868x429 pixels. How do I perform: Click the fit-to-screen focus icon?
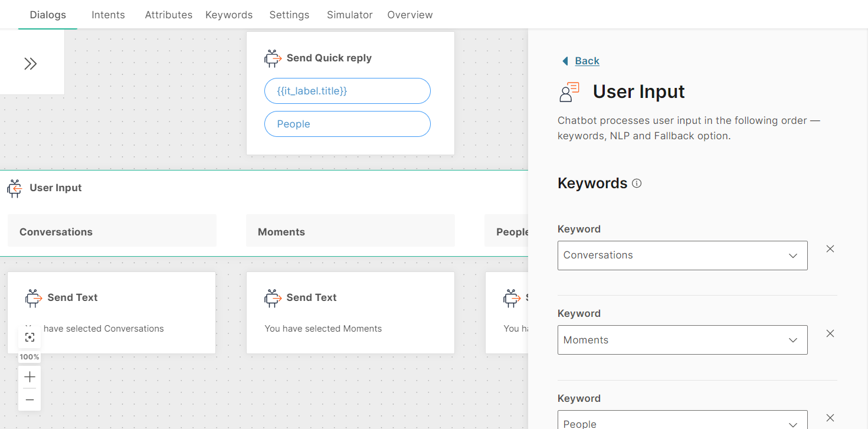coord(30,337)
